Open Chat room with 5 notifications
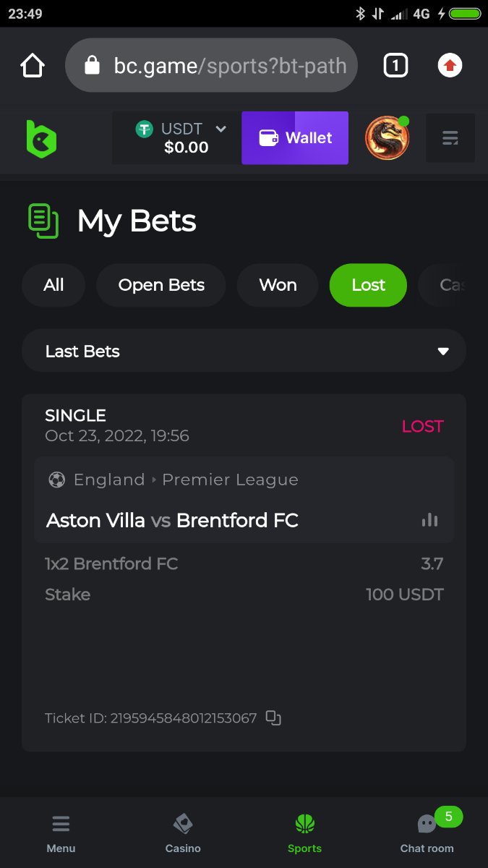 (x=427, y=832)
